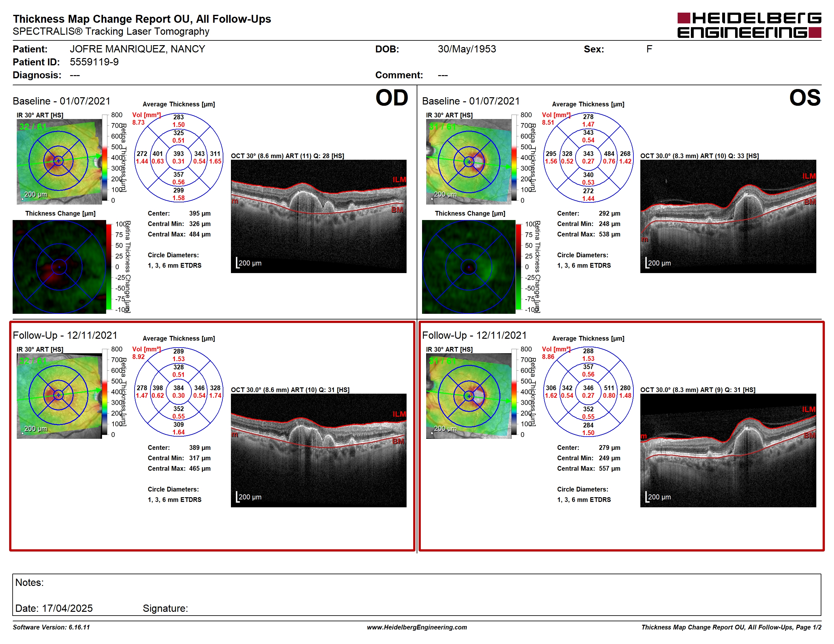This screenshot has width=834, height=644.
Task: Click 'OCT 30.0° (8.6 mm) ART (10) Q: 31' caption
Action: click(290, 390)
